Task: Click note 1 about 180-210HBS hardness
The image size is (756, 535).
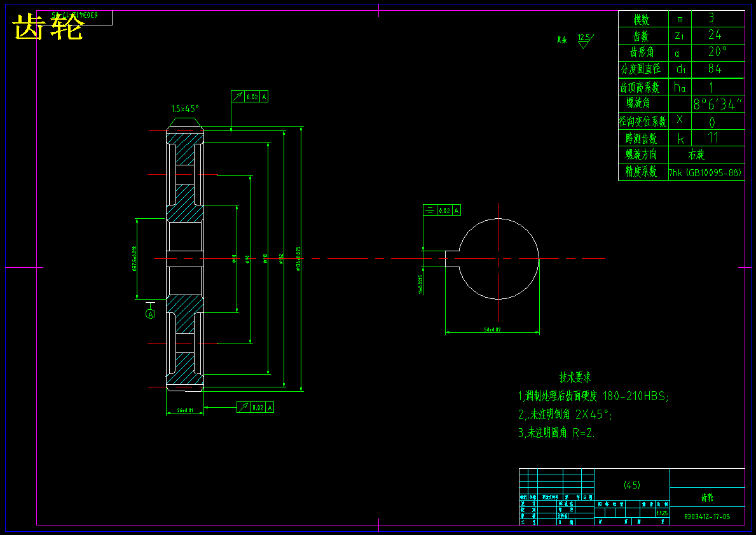Action: [593, 396]
